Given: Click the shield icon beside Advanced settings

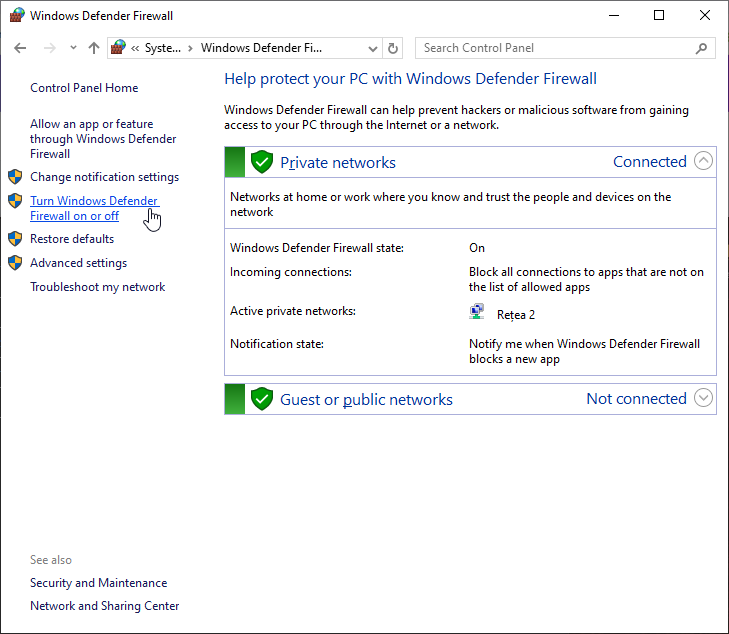Looking at the screenshot, I should coord(15,263).
